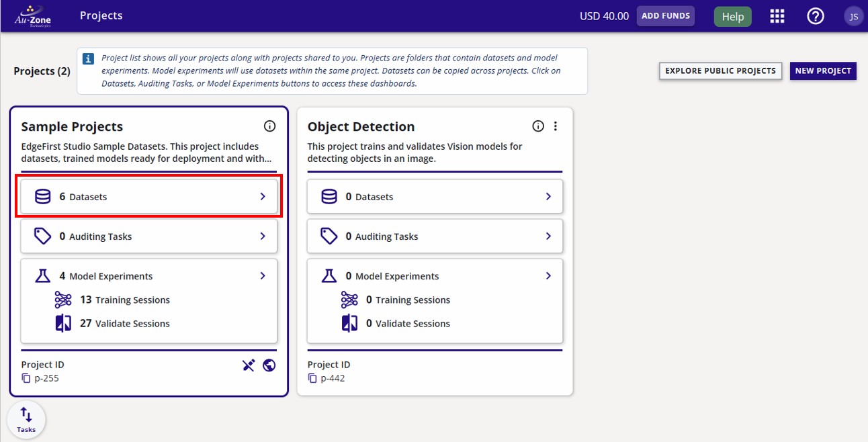Screen dimensions: 868x442
Task: Select Projects in the top navigation
Action: [101, 15]
